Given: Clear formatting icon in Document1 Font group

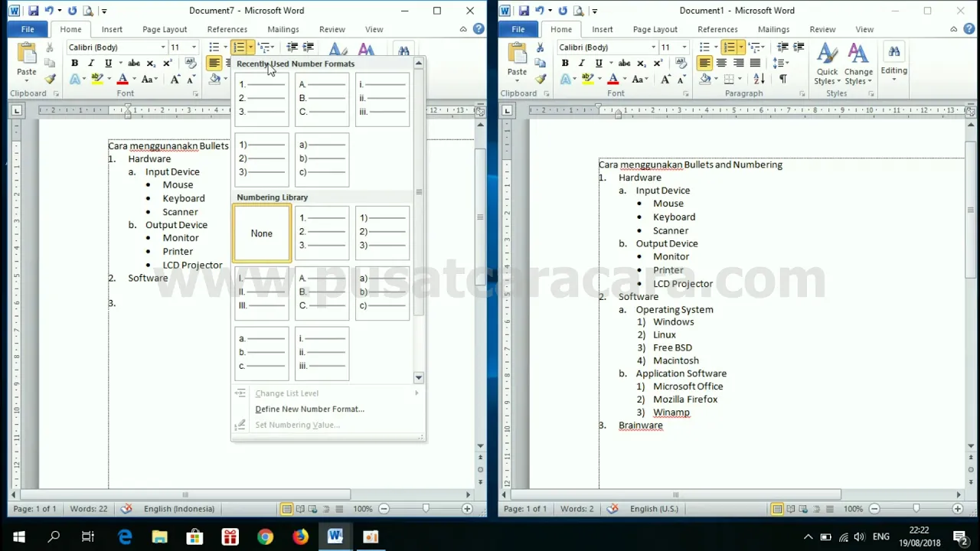Looking at the screenshot, I should 681,63.
